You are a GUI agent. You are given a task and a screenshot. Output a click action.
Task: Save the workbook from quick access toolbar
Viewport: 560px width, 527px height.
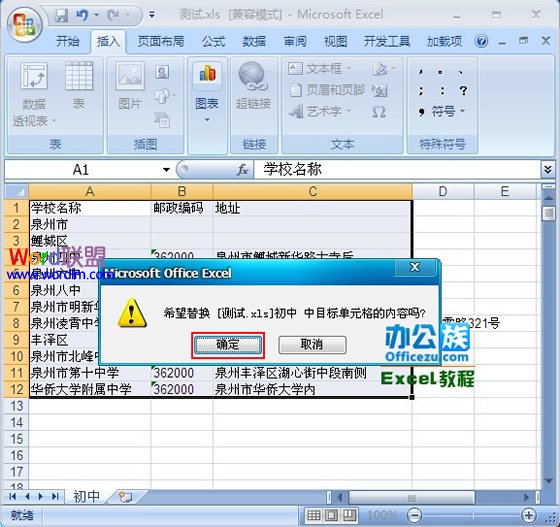[x=61, y=15]
